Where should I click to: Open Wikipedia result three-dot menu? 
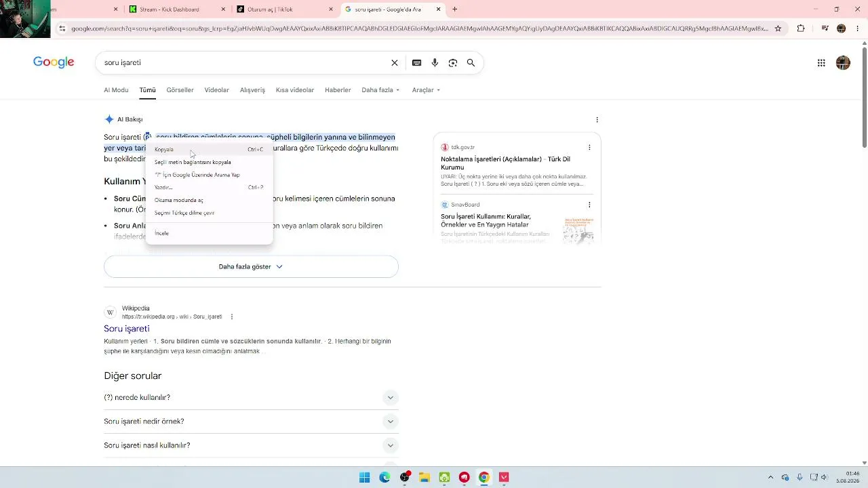232,317
